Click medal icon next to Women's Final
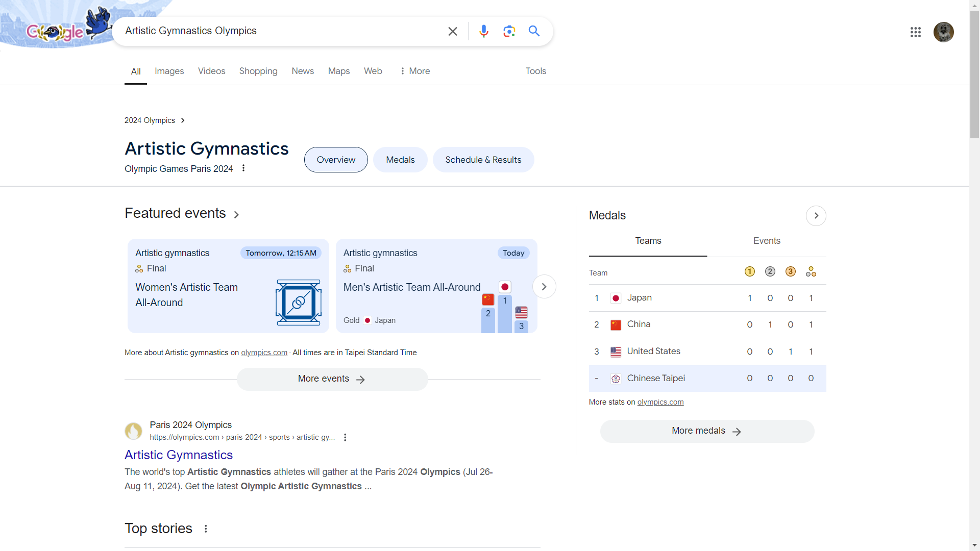 (x=139, y=268)
